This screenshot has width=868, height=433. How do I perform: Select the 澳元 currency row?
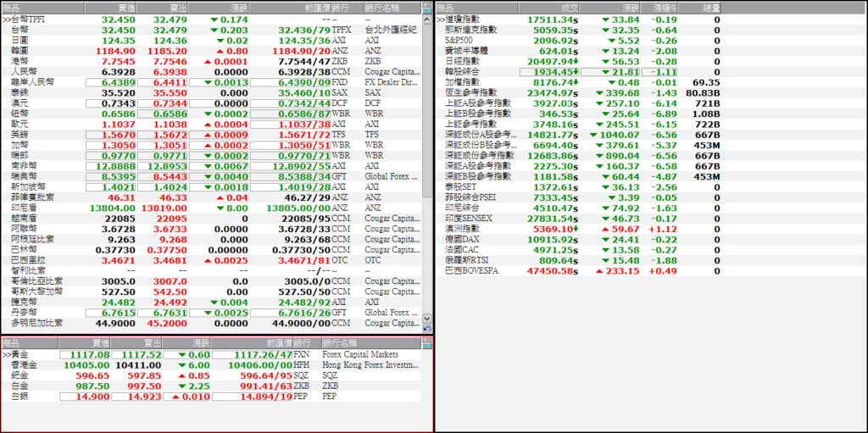tap(211, 103)
